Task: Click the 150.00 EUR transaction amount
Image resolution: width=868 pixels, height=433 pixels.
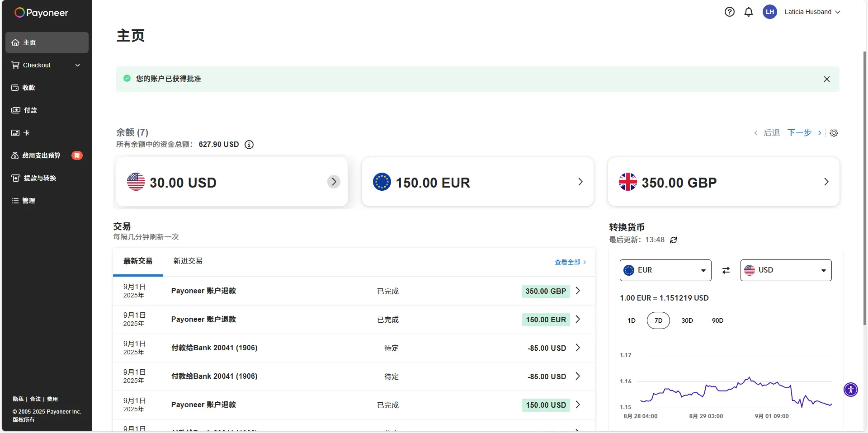Action: [546, 320]
